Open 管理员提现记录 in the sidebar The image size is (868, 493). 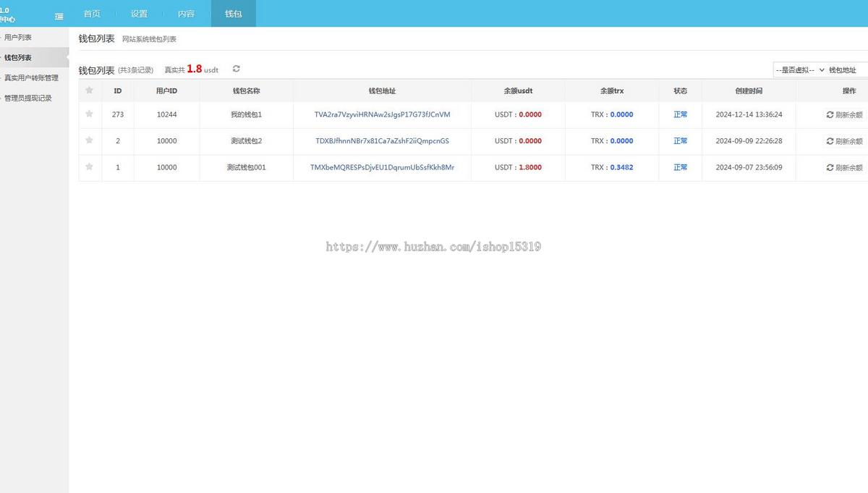[34, 98]
